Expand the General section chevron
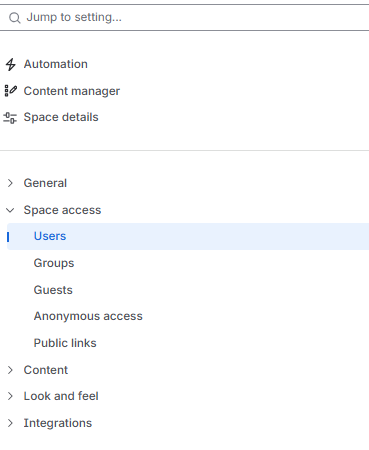Image resolution: width=369 pixels, height=450 pixels. pos(10,183)
